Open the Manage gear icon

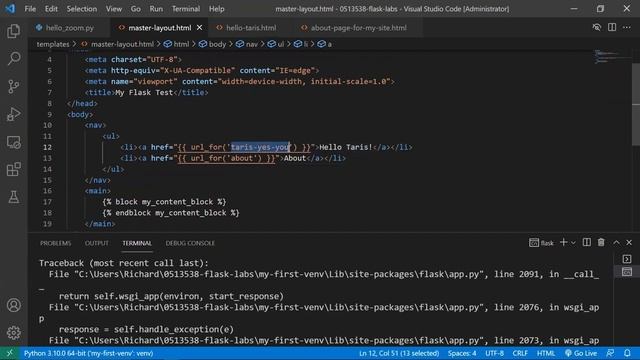(x=13, y=333)
